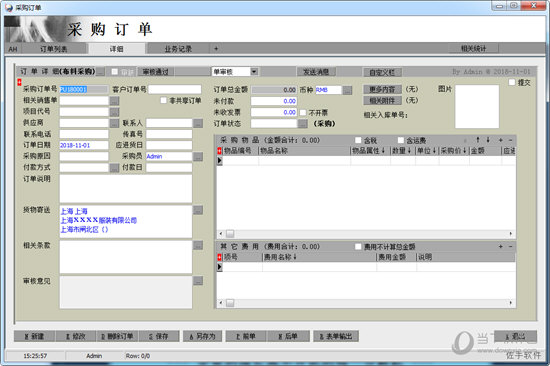Click 采购物品 grid horizontal scrollbar thumb

tap(230, 234)
